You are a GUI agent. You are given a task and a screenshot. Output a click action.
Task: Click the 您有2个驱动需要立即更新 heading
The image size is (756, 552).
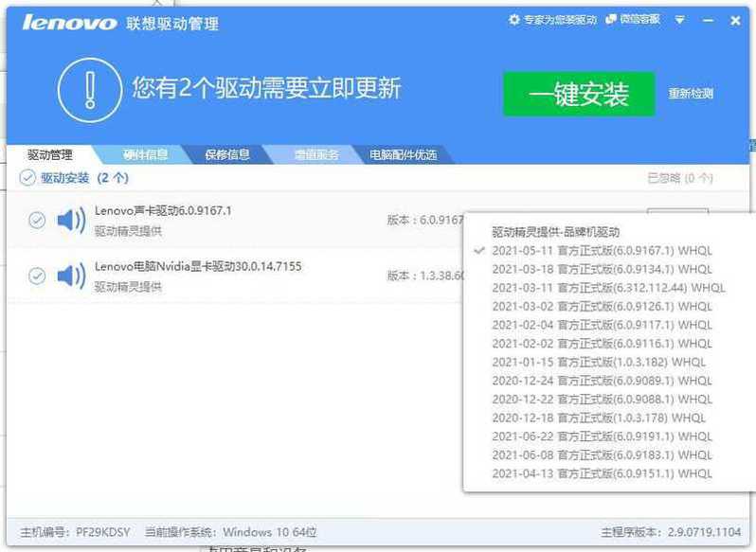(266, 88)
